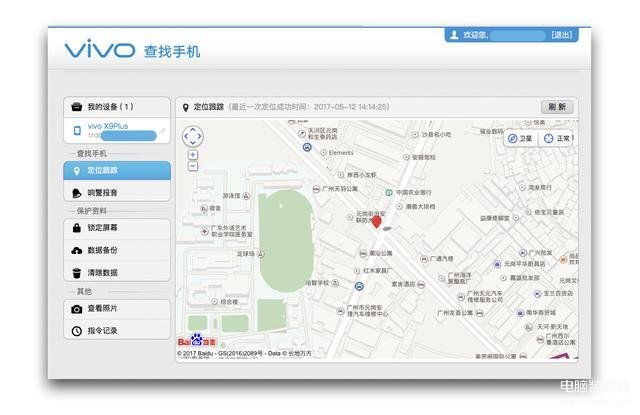Click the 安能驾校 label on map

click(x=424, y=157)
